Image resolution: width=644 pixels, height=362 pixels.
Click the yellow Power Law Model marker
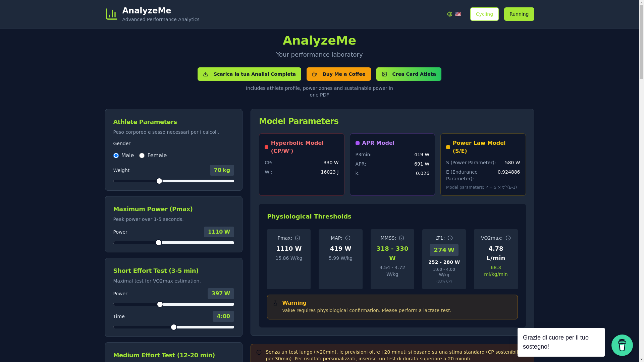(448, 147)
